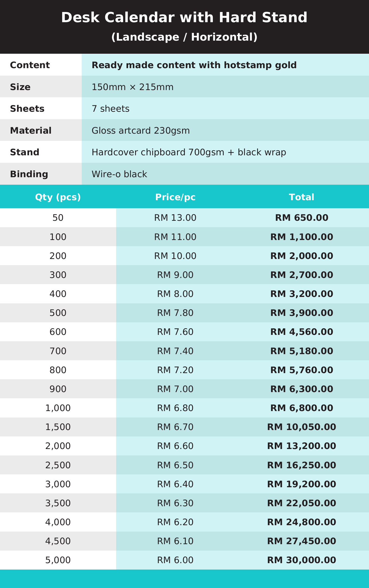Click the Wire-o black binding value
This screenshot has height=588, width=369.
(x=119, y=174)
